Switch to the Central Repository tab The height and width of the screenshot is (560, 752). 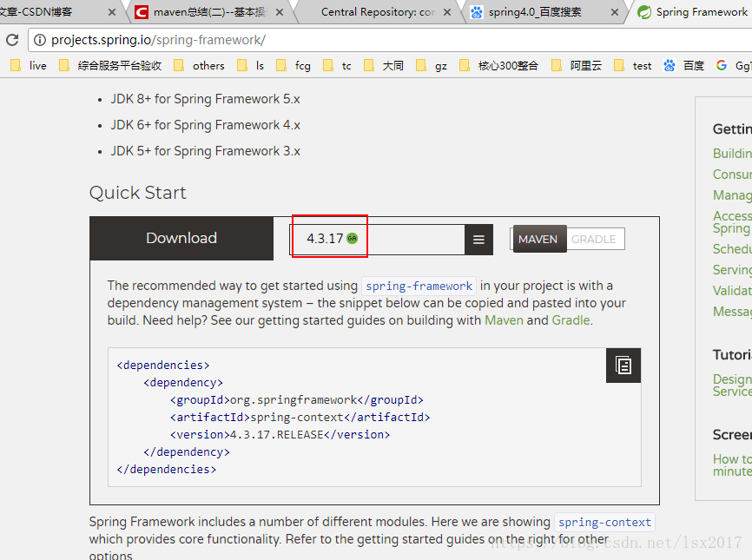pos(378,12)
